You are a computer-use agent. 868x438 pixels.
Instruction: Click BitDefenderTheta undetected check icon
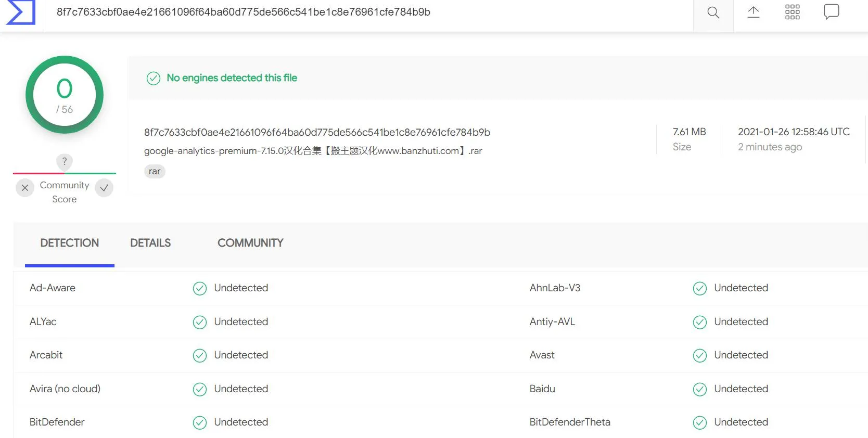pos(700,422)
